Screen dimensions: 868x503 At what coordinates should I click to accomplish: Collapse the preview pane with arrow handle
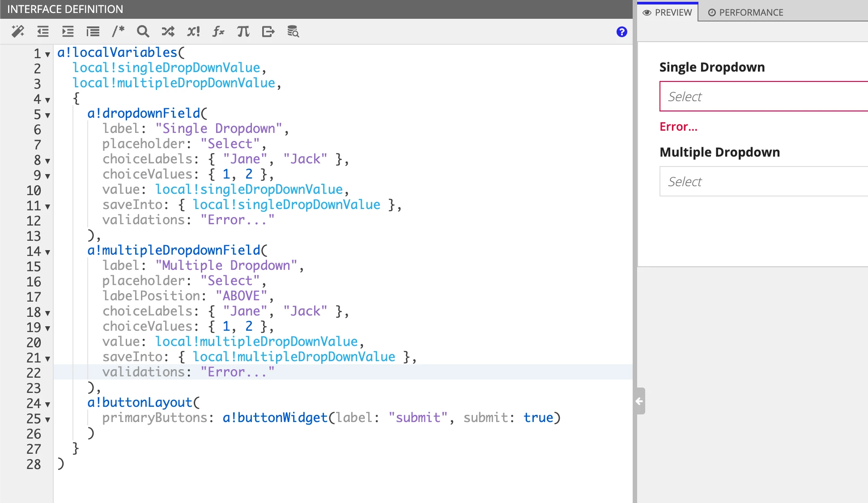tap(640, 401)
